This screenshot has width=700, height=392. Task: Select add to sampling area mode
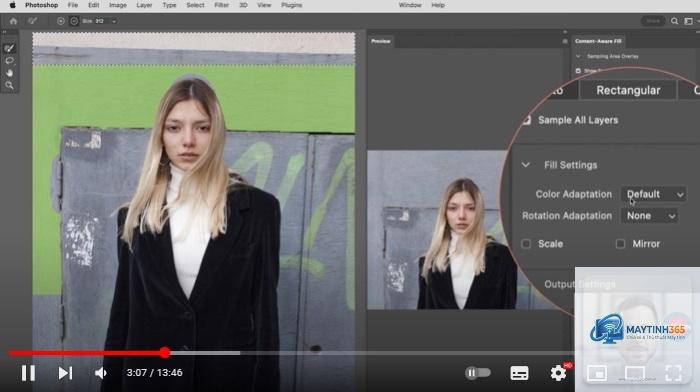[x=61, y=21]
